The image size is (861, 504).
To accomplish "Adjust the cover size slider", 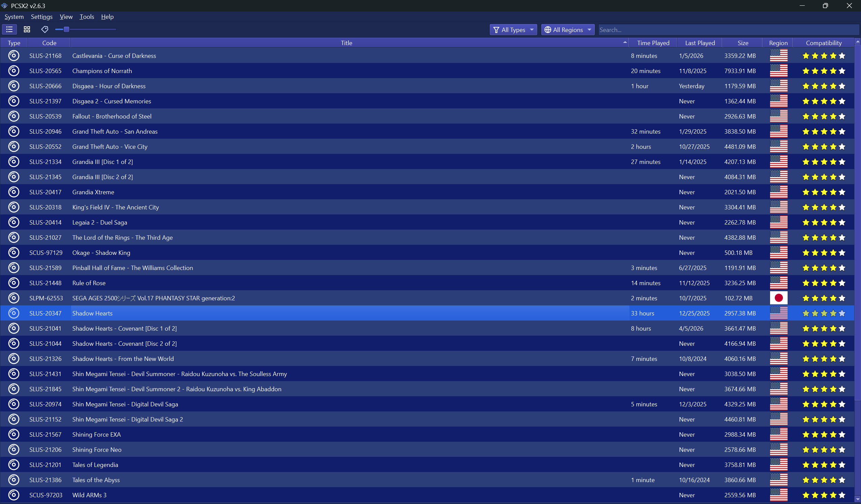I will pos(67,29).
